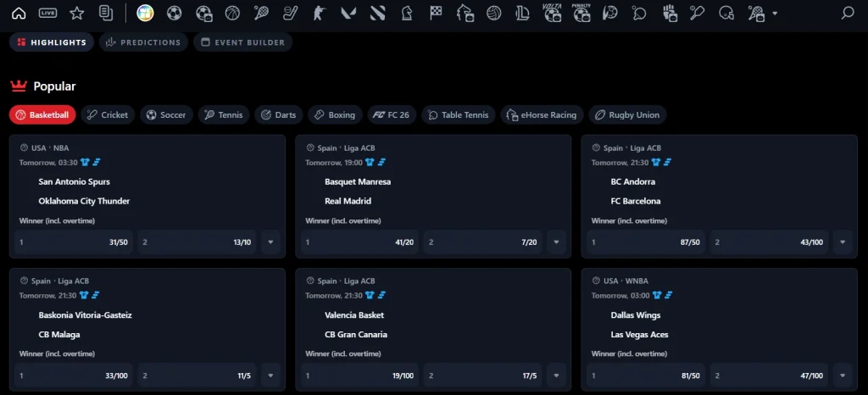Expand more markets for Spurs vs Thunder
The height and width of the screenshot is (395, 868).
tap(270, 242)
